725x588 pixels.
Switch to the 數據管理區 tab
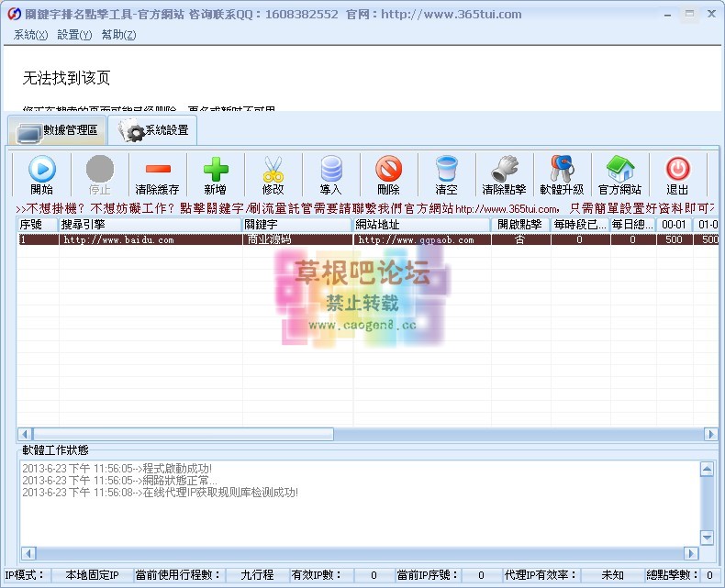(x=57, y=130)
